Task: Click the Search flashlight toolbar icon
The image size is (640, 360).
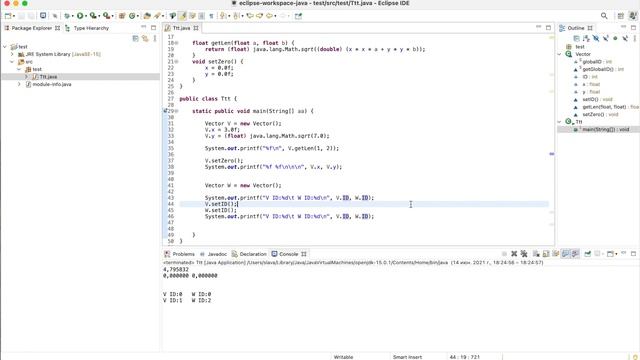Action: point(157,16)
